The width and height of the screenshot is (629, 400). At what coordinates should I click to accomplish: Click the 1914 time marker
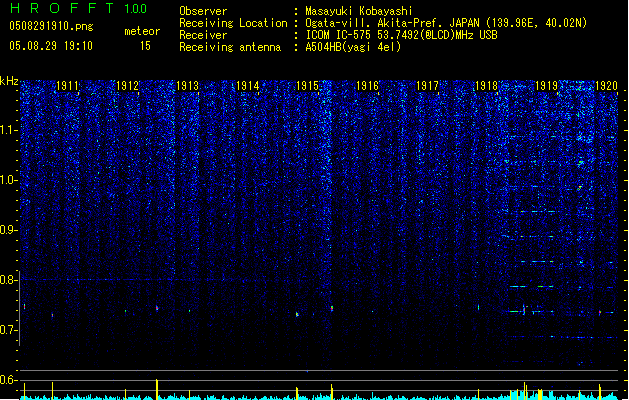[248, 86]
